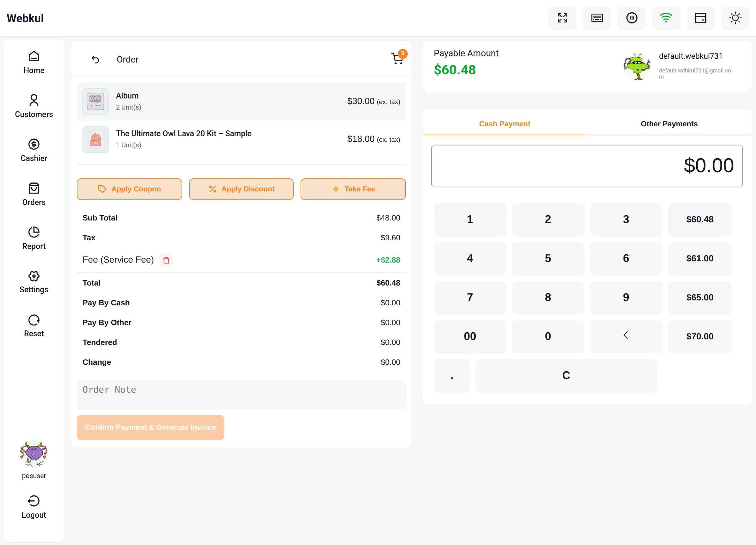Image resolution: width=756 pixels, height=545 pixels.
Task: Open Settings in sidebar
Action: (x=34, y=282)
